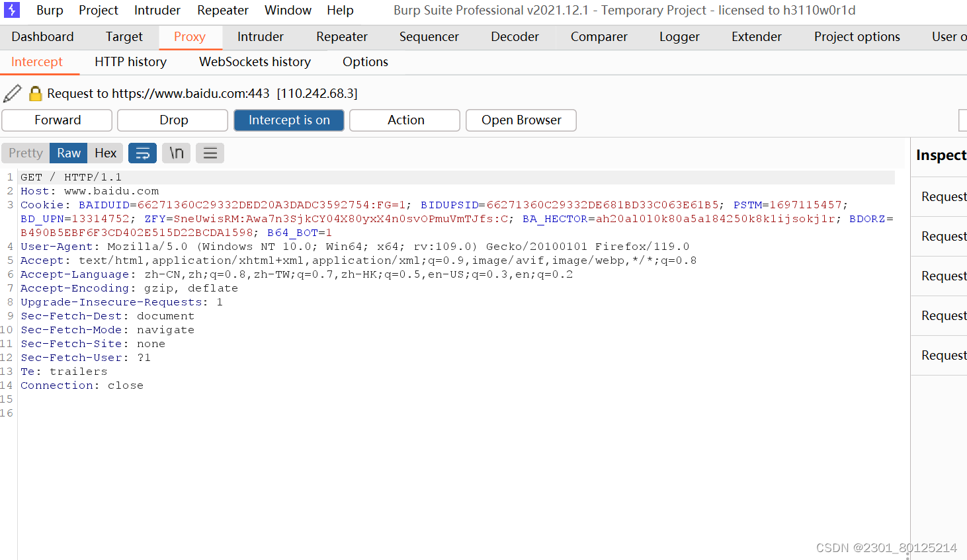The width and height of the screenshot is (967, 560).
Task: Click the Upgrade-Insecure-Requests header line
Action: tap(122, 302)
